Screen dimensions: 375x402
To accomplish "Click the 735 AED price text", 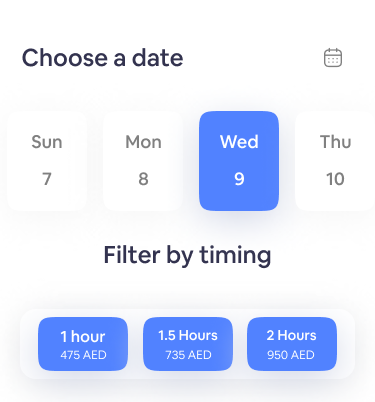I will click(188, 355).
